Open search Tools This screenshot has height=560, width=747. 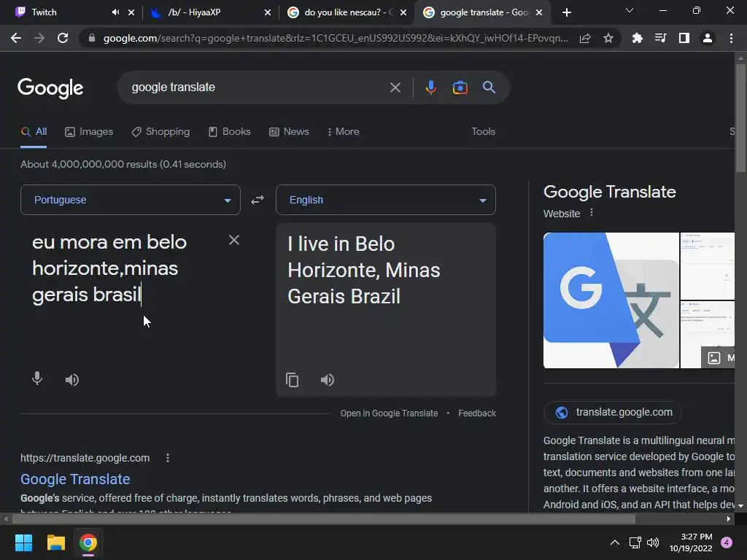pos(483,132)
